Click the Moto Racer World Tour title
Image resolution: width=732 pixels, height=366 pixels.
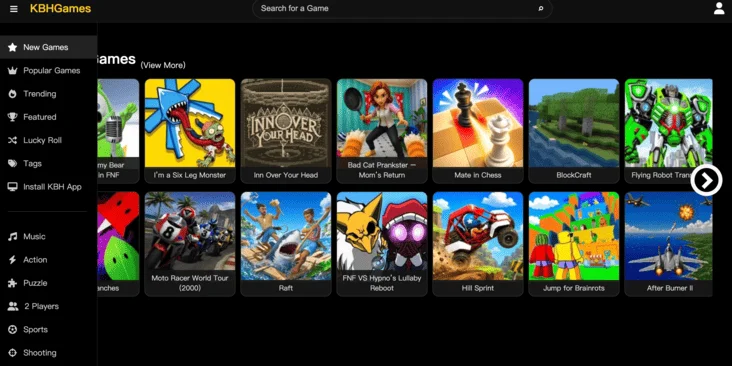click(x=190, y=283)
